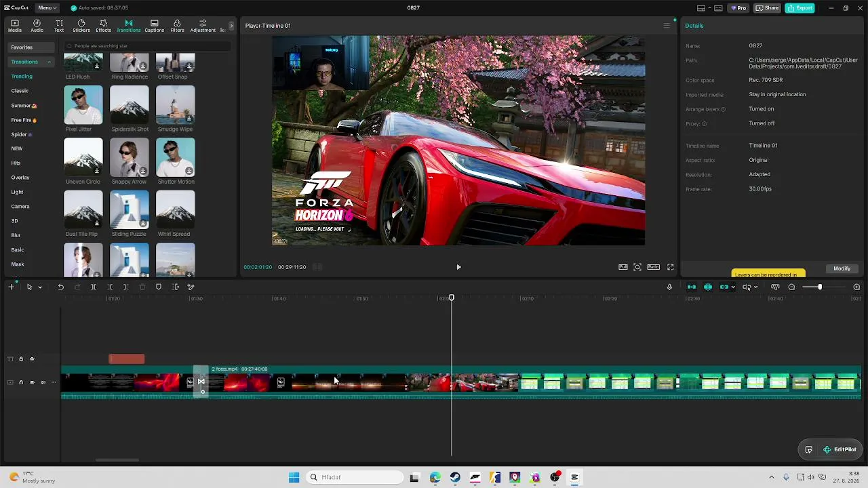The image size is (868, 488).
Task: Select the Classic transitions category
Action: tap(20, 91)
